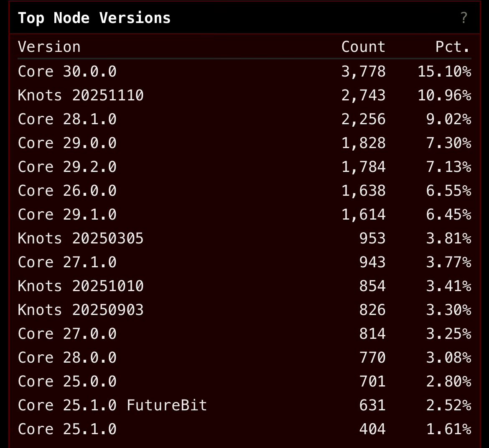Screen dimensions: 489x448
Task: Click the count value 3,778
Action: (363, 72)
